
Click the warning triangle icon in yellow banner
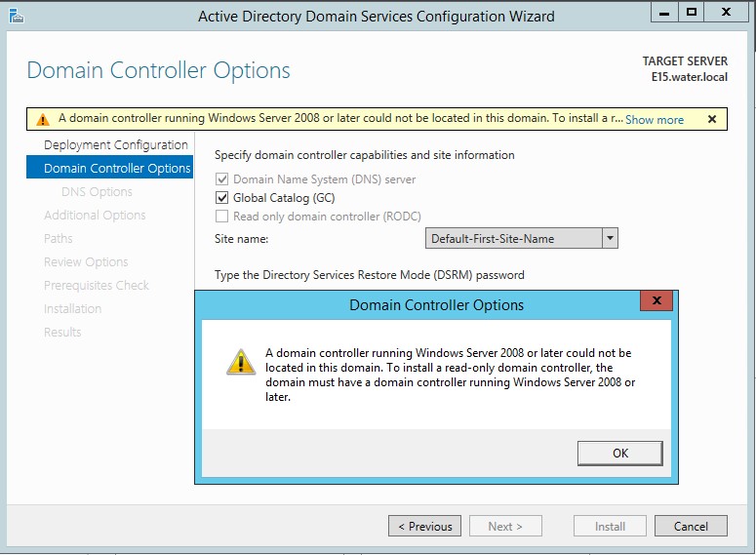[x=43, y=119]
